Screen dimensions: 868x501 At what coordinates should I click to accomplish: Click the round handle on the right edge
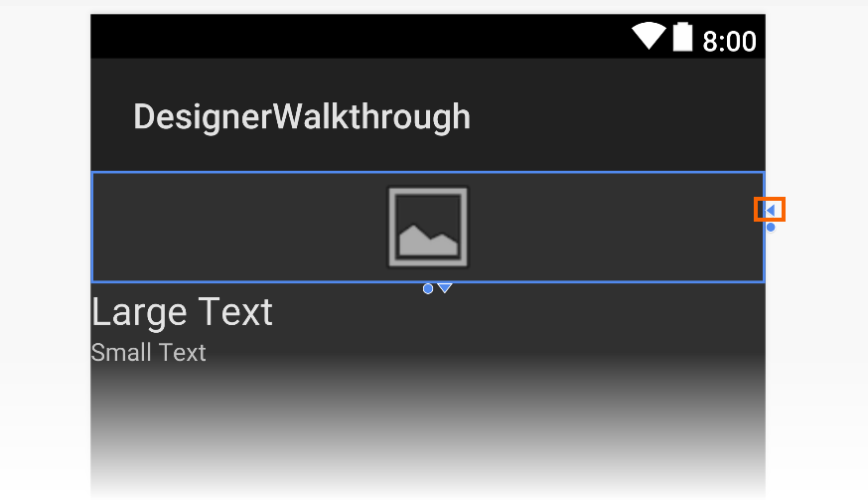click(771, 228)
